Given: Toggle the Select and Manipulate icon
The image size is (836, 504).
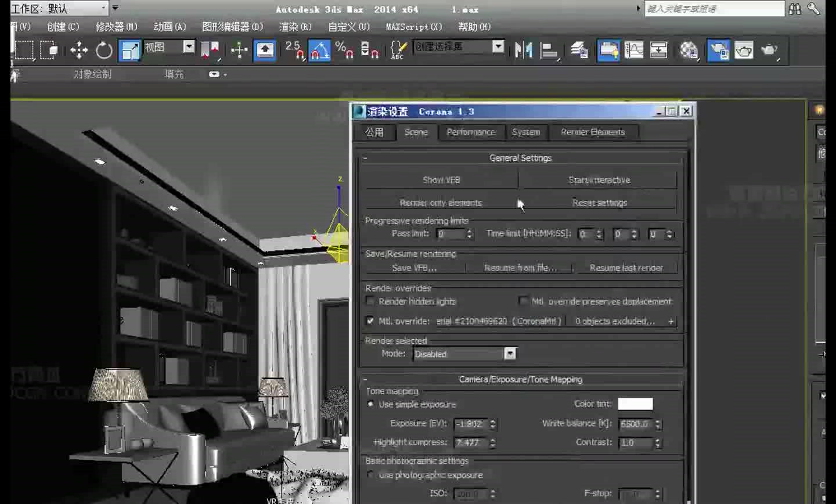Looking at the screenshot, I should tap(239, 50).
